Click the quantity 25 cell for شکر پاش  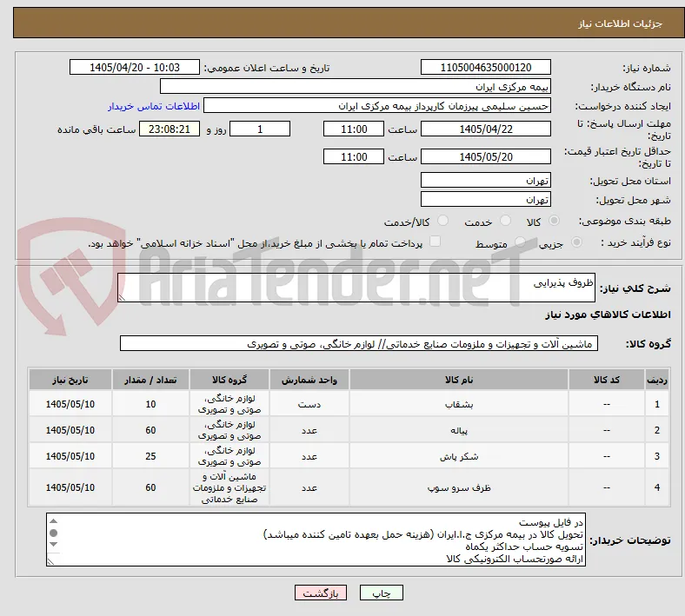150,457
